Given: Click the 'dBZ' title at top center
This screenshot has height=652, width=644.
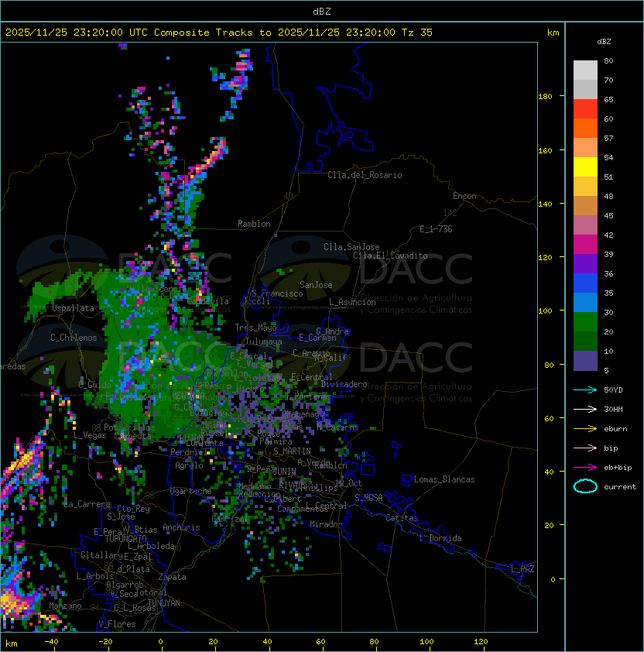Looking at the screenshot, I should (322, 12).
